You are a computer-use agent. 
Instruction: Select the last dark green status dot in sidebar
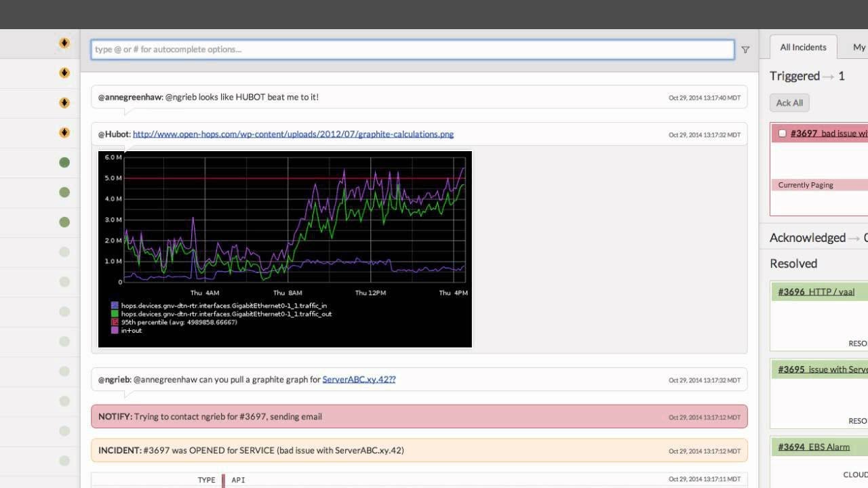[64, 222]
